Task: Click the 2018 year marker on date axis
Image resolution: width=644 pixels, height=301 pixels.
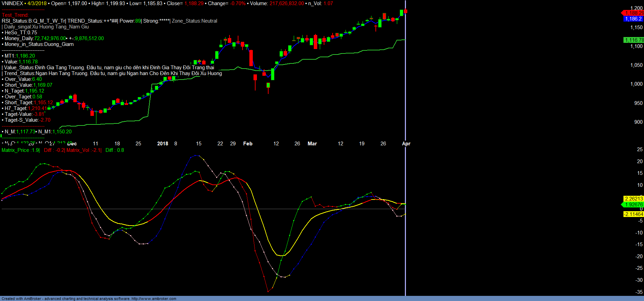Action: click(163, 144)
